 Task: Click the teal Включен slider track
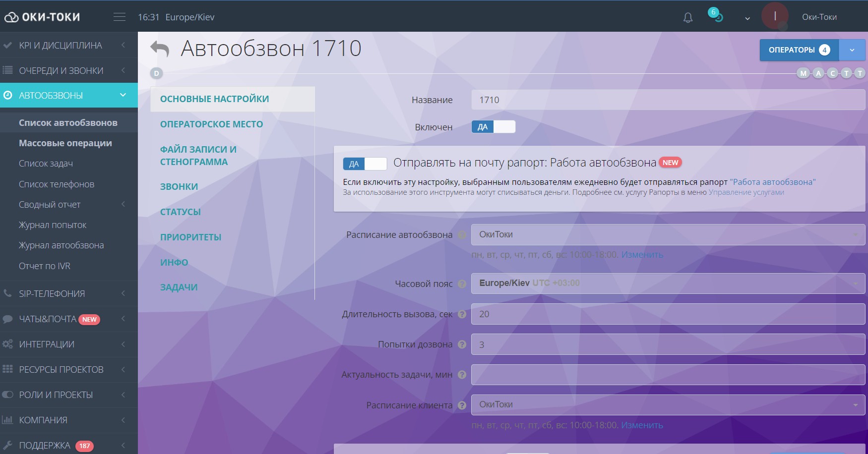(484, 127)
